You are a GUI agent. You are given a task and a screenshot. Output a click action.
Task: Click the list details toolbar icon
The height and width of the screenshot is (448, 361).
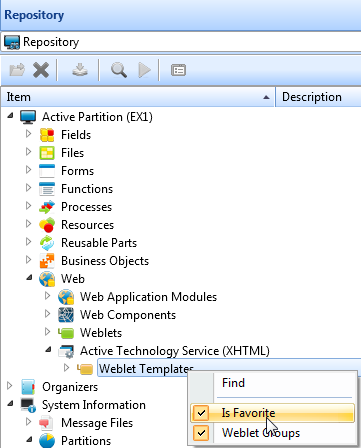click(x=178, y=70)
